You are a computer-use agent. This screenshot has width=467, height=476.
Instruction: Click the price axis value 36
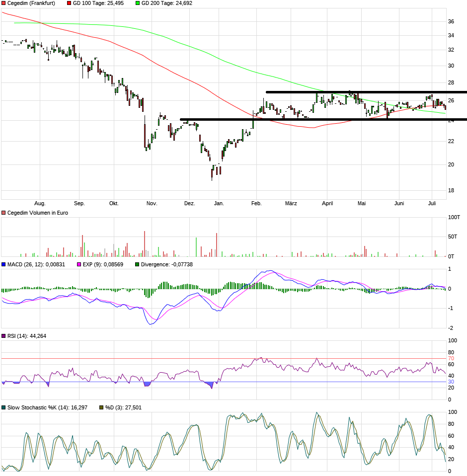451,21
